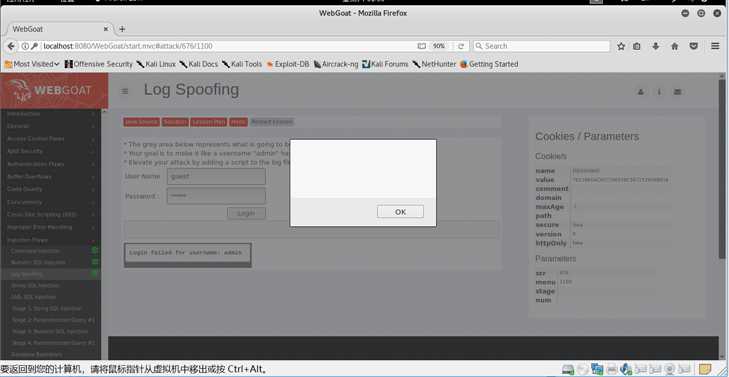The height and width of the screenshot is (377, 729).
Task: Go to the Firefox home page icon
Action: 675,46
